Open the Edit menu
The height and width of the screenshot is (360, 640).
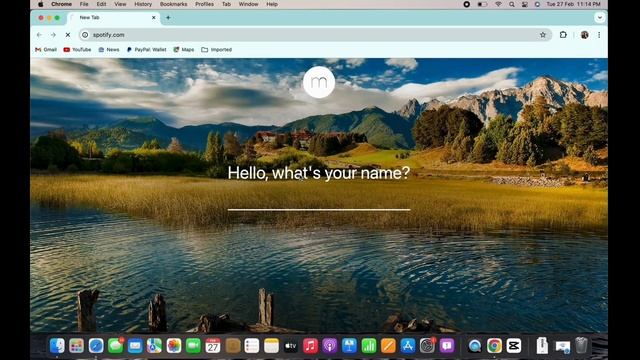click(x=101, y=4)
